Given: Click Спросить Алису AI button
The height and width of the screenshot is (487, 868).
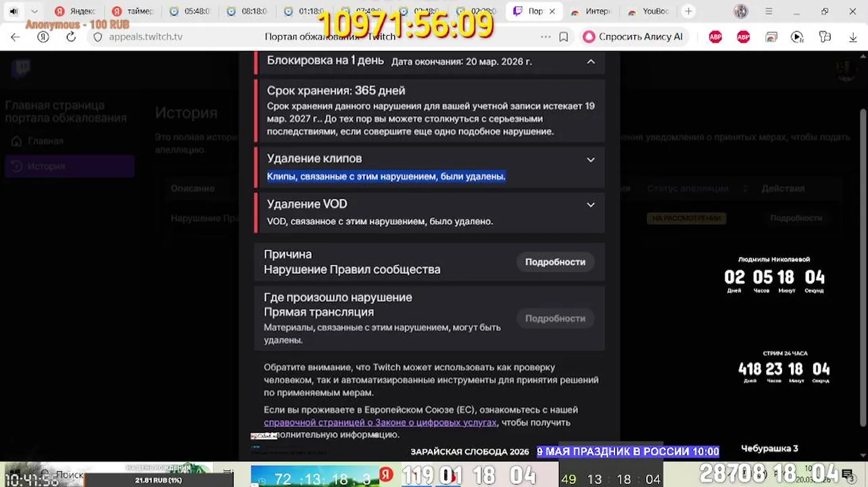Looking at the screenshot, I should pos(633,37).
